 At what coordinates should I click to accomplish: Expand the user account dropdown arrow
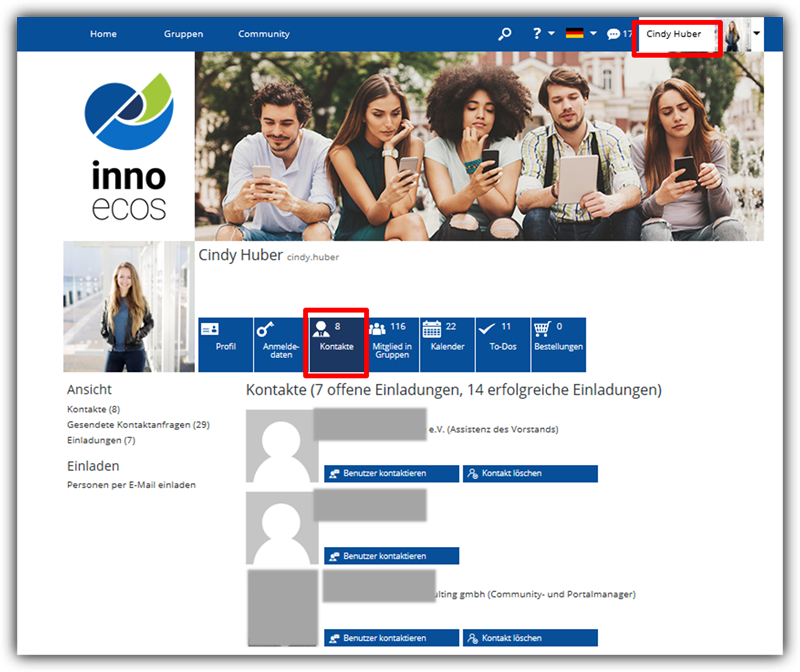click(756, 34)
